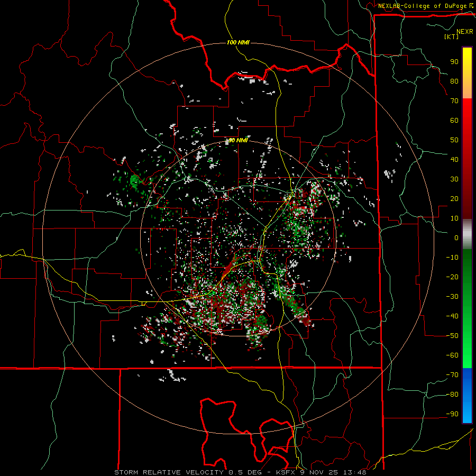Click the -70 value on velocity scale
The image size is (476, 476).
[452, 375]
